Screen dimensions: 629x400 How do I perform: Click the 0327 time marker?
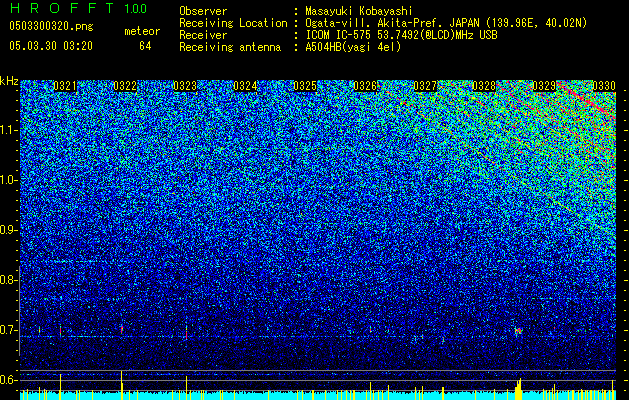(x=425, y=86)
